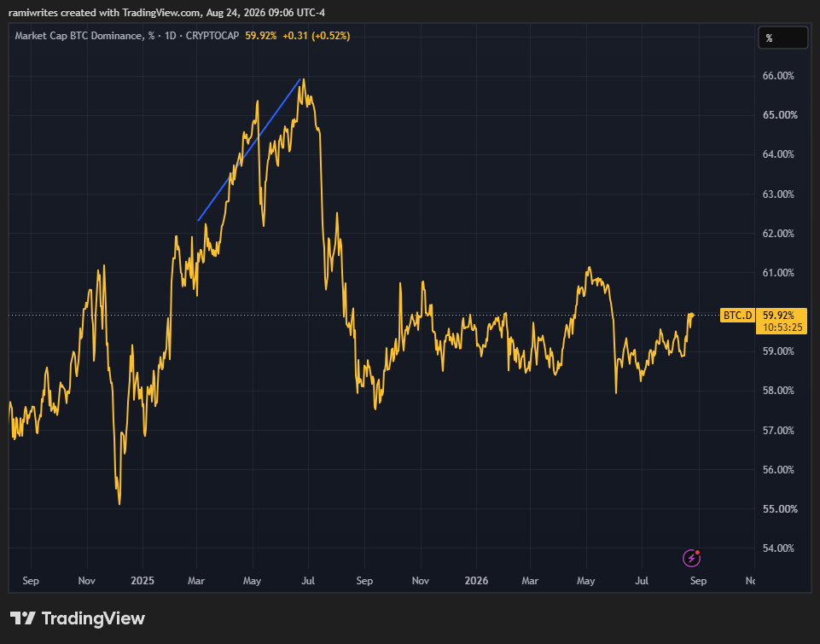Click the CRYPTOCAP exchange label
820x644 pixels.
[212, 36]
